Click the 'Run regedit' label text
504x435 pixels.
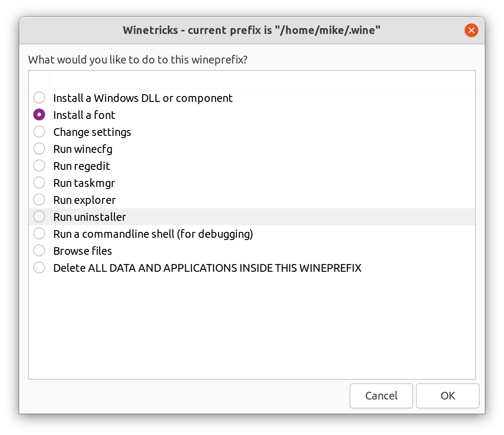click(x=82, y=167)
